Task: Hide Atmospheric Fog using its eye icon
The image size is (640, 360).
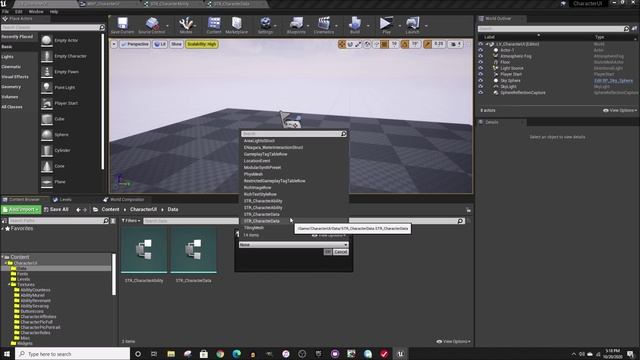Action: 481,56
